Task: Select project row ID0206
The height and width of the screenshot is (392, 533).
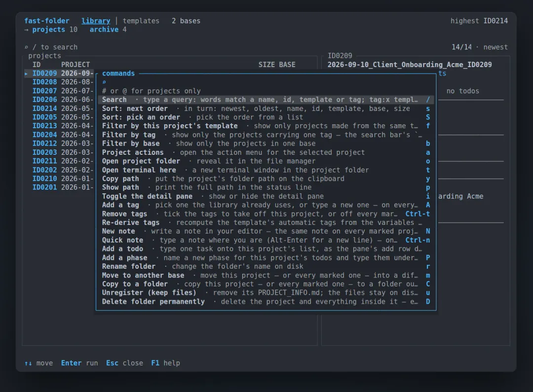Action: [x=59, y=100]
